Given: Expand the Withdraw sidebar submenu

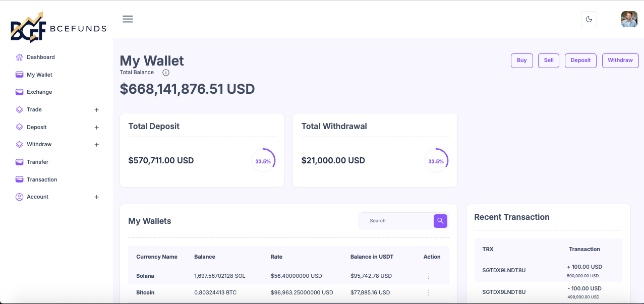Looking at the screenshot, I should [96, 145].
